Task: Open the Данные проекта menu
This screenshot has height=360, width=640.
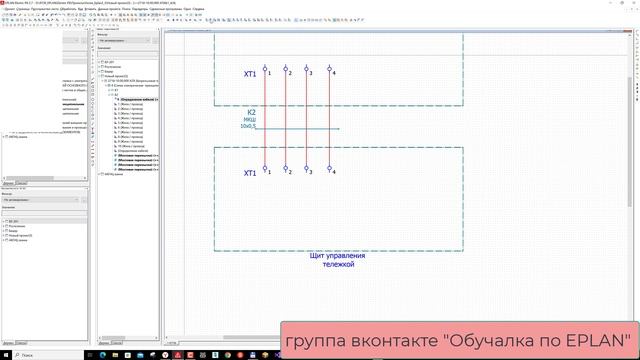Action: tap(108, 9)
